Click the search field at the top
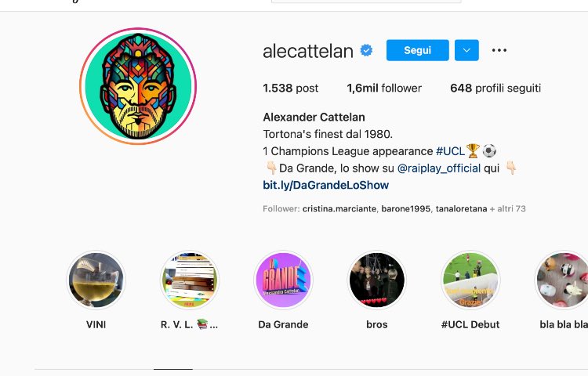 (x=366, y=2)
